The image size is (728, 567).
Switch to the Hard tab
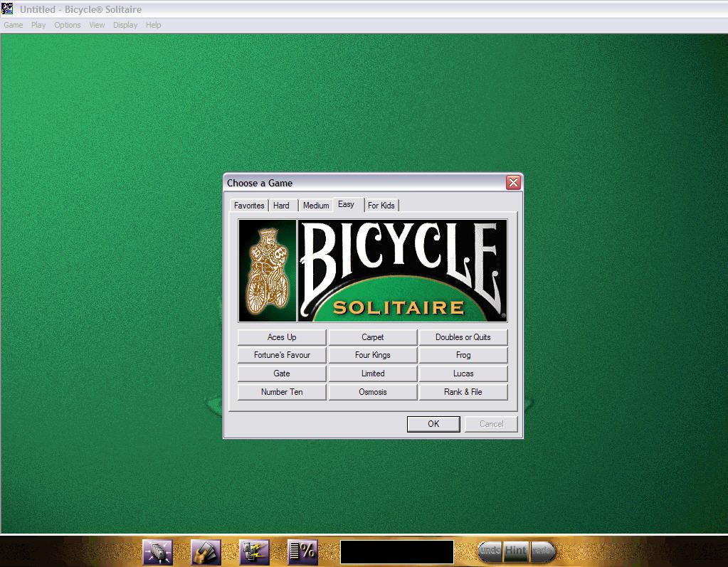282,206
